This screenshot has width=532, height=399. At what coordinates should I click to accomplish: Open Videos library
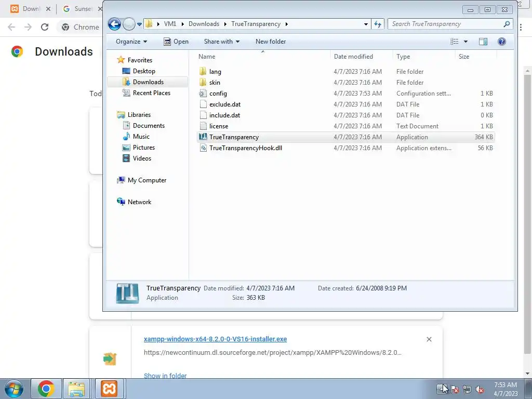[x=142, y=158]
